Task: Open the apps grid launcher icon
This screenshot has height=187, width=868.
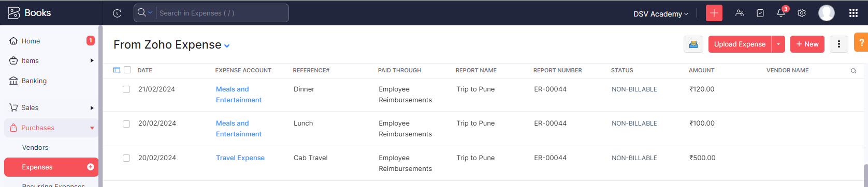Action: [853, 13]
